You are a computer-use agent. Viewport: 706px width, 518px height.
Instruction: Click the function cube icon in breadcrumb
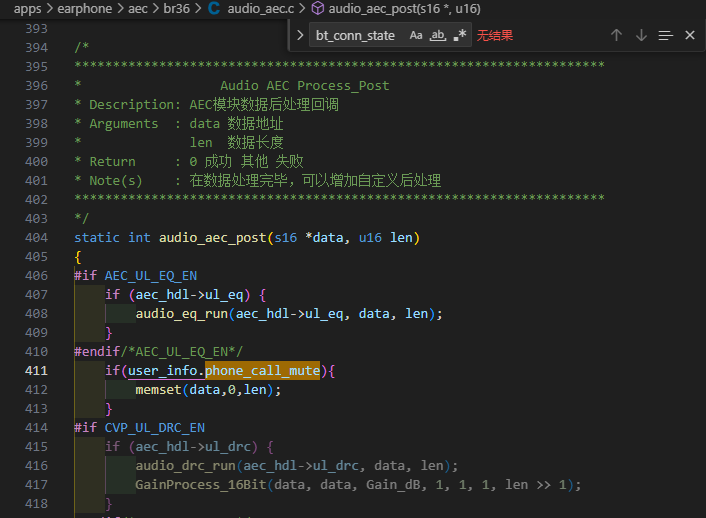(x=318, y=9)
